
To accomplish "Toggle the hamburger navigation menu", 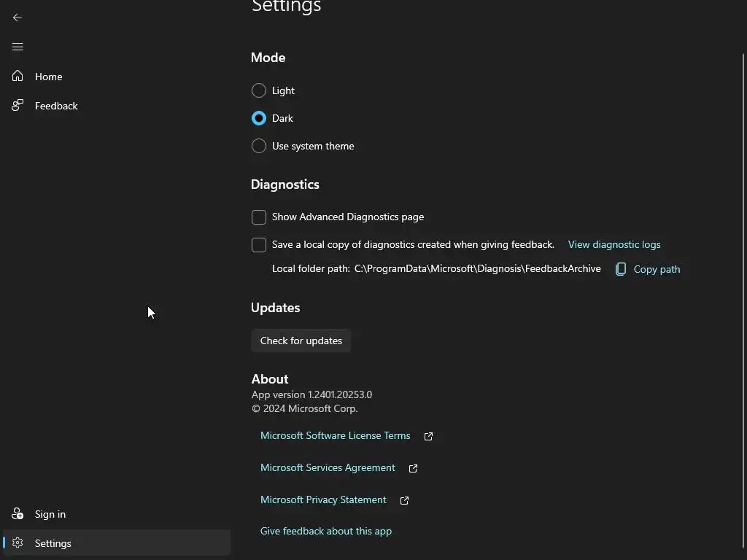I will point(18,47).
